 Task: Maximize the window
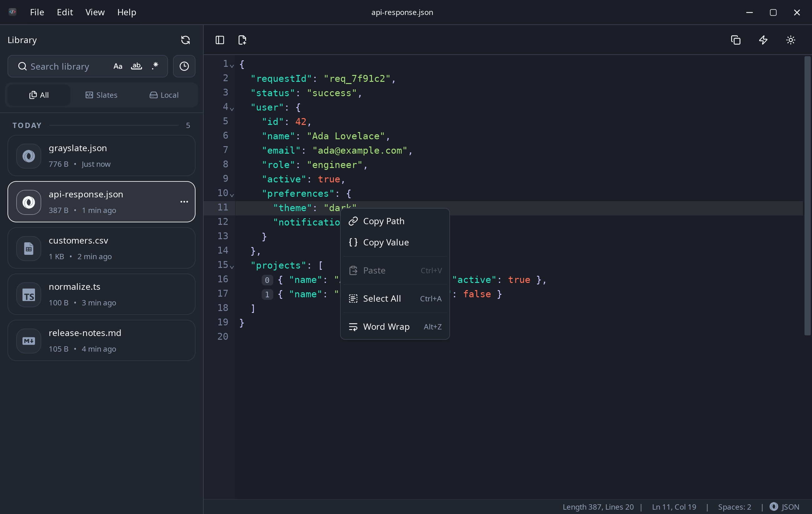pyautogui.click(x=773, y=12)
